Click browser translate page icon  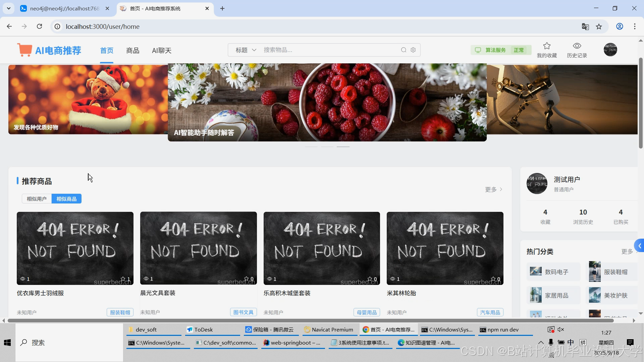tap(585, 26)
